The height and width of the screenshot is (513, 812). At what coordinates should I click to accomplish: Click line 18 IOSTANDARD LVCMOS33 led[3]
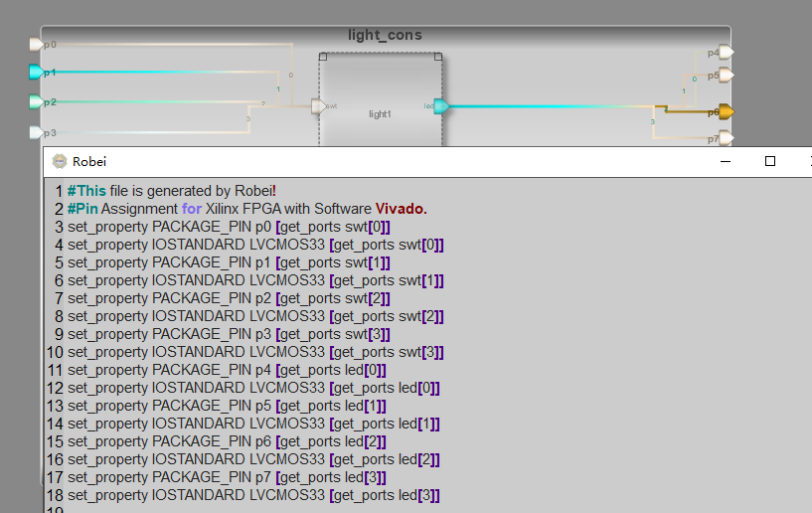tap(253, 495)
